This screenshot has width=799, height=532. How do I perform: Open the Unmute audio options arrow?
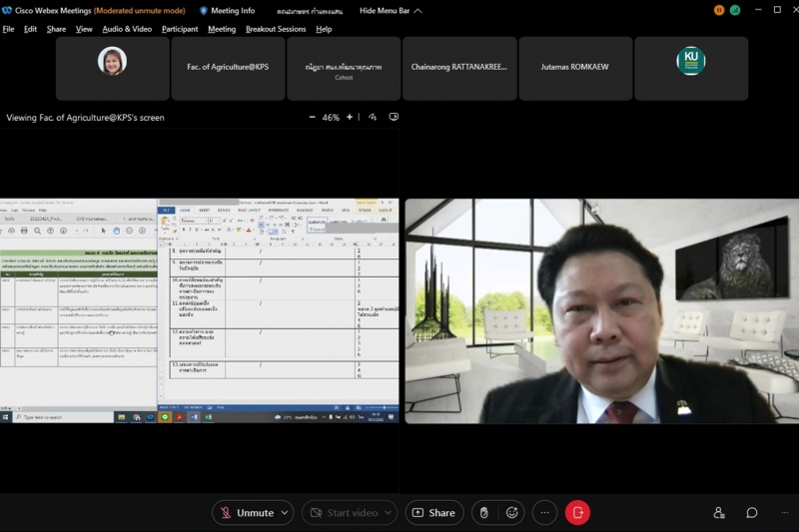coord(285,512)
